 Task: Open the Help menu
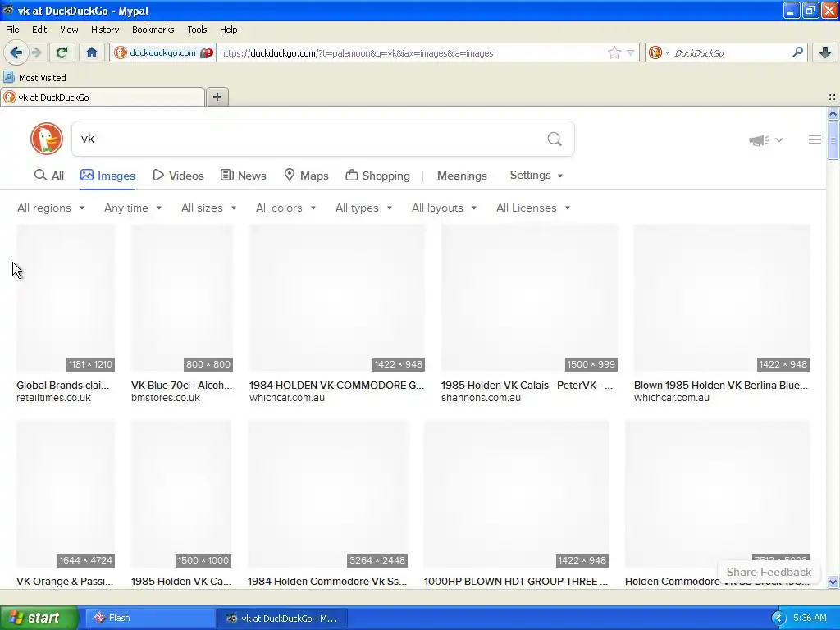point(228,30)
